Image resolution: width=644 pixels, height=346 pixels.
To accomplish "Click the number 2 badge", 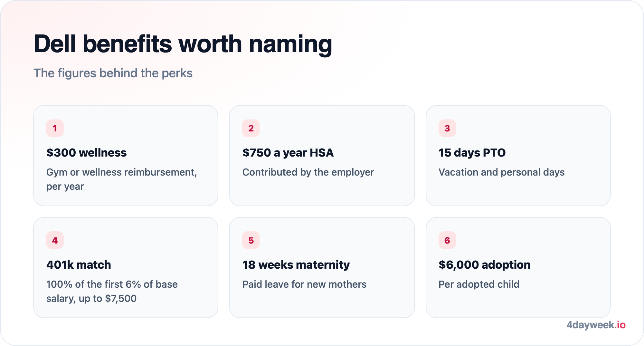I will 251,128.
